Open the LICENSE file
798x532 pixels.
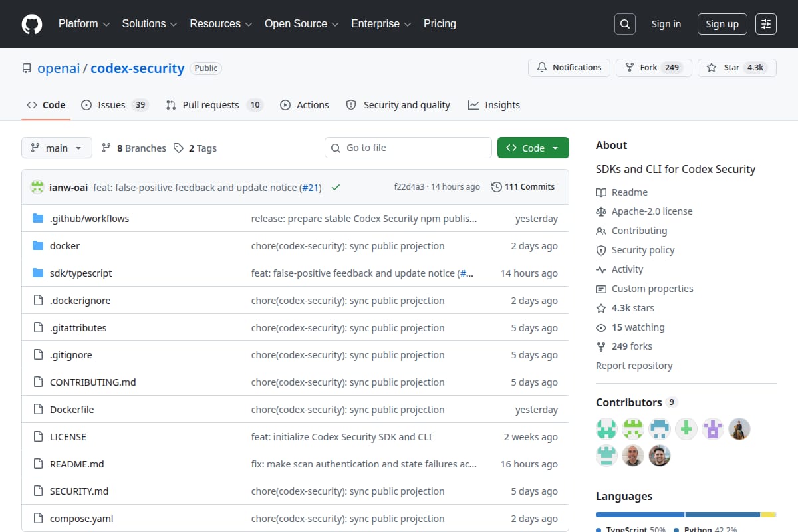(x=68, y=437)
